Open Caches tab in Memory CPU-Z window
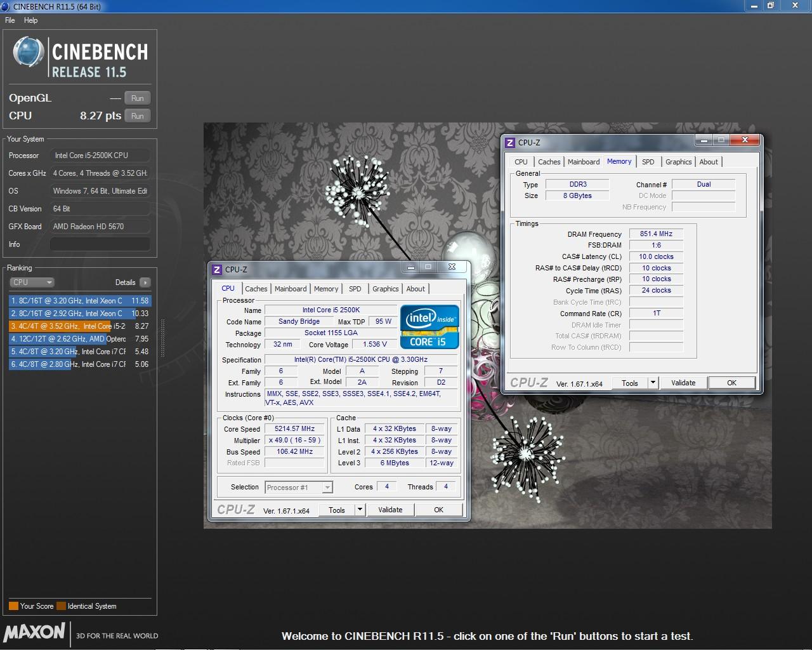The width and height of the screenshot is (812, 650). (x=549, y=162)
